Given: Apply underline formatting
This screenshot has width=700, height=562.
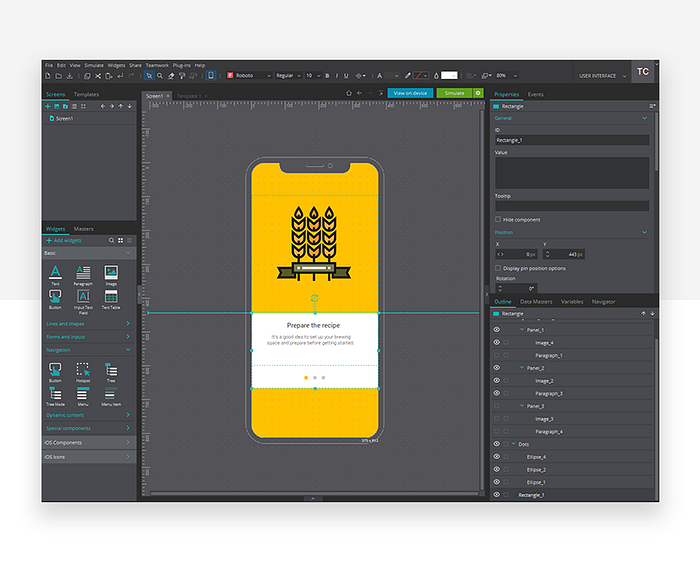Looking at the screenshot, I should coord(346,76).
